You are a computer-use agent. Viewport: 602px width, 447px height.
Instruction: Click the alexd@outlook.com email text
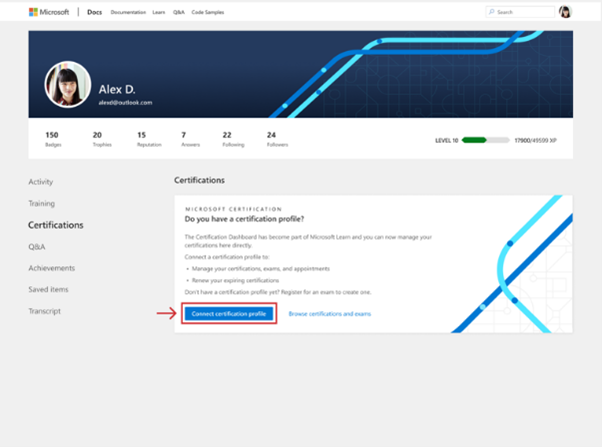pos(125,103)
